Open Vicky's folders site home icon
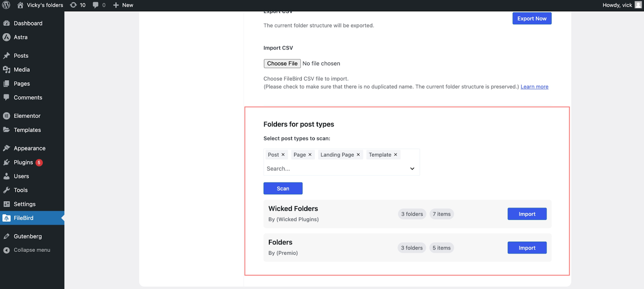 pyautogui.click(x=20, y=5)
